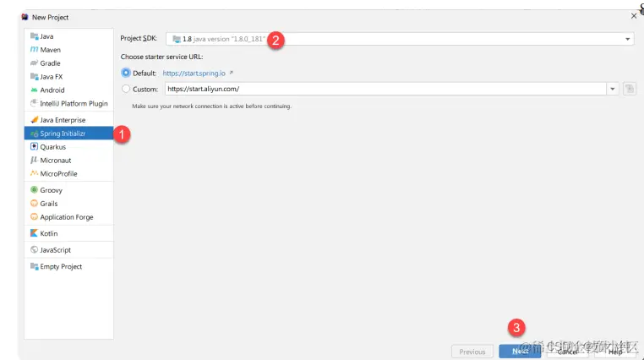Pick the Kotlin logo icon

(x=35, y=233)
